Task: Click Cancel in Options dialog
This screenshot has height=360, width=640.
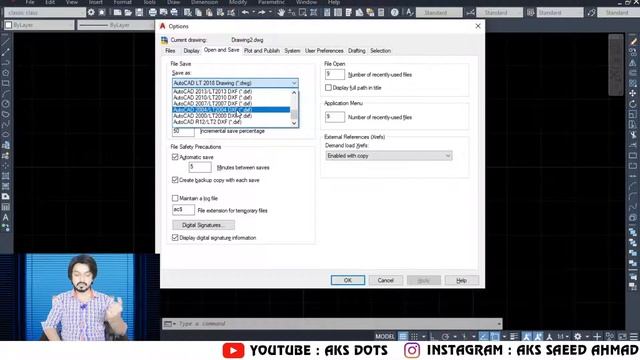Action: 385,280
